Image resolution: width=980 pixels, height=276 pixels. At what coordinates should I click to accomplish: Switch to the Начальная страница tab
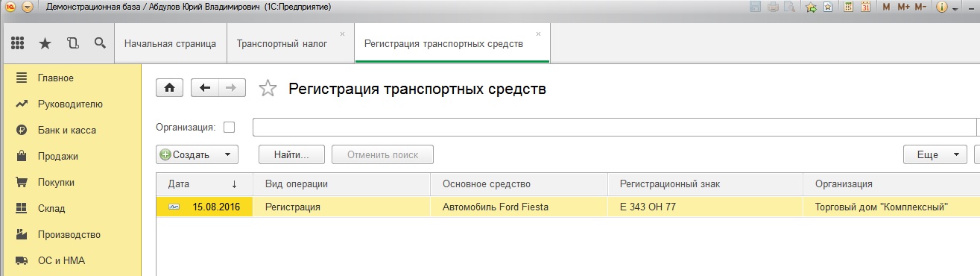[170, 44]
